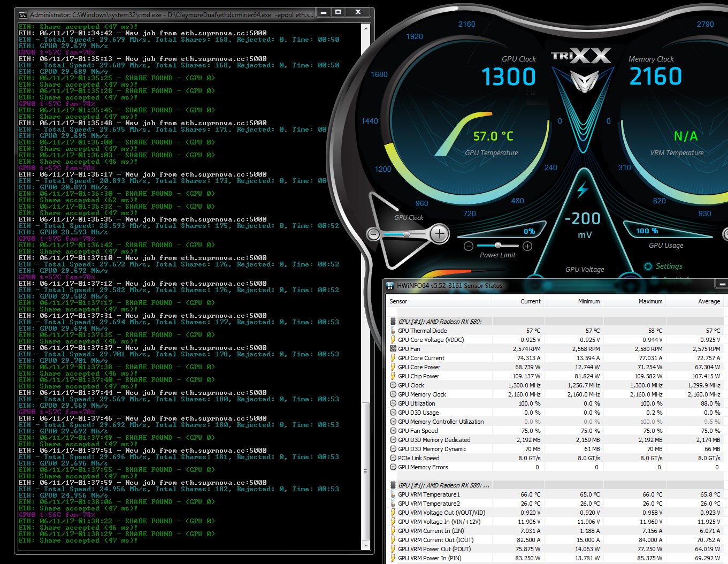Image resolution: width=728 pixels, height=564 pixels.
Task: Click the thermometer icon beside GPU VRM Temperature1
Action: 393,494
